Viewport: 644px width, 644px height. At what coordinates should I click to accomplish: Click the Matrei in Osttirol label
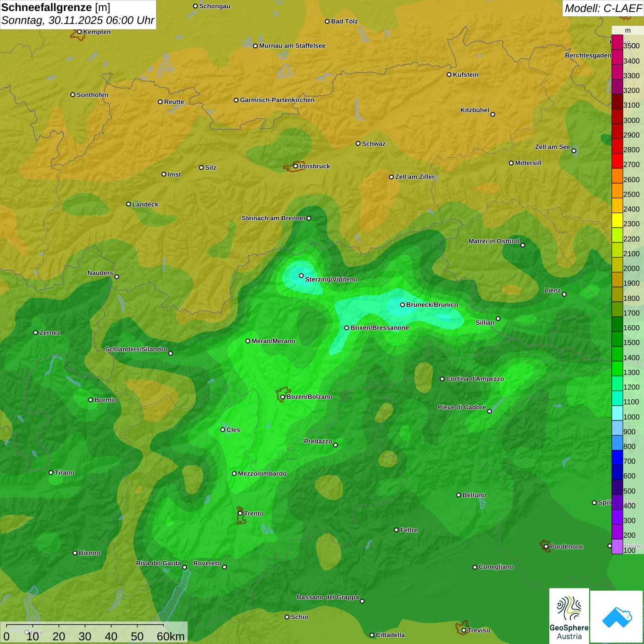coord(494,241)
